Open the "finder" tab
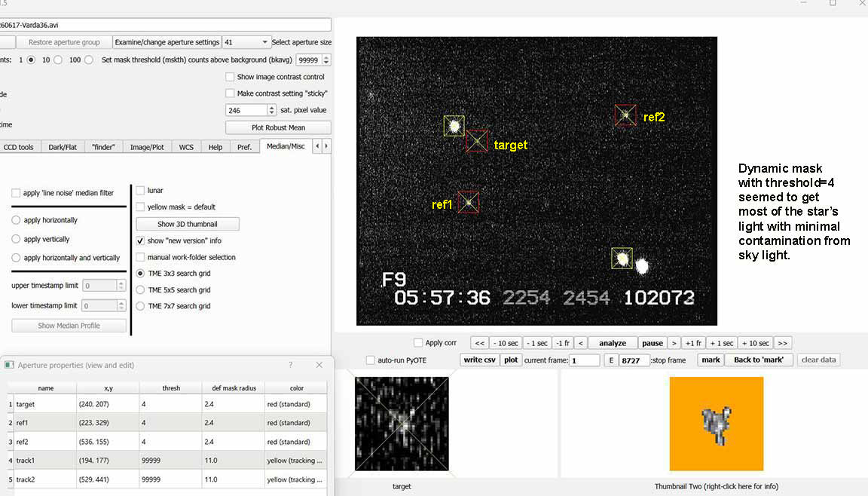Screen dimensions: 868x496 tap(103, 147)
